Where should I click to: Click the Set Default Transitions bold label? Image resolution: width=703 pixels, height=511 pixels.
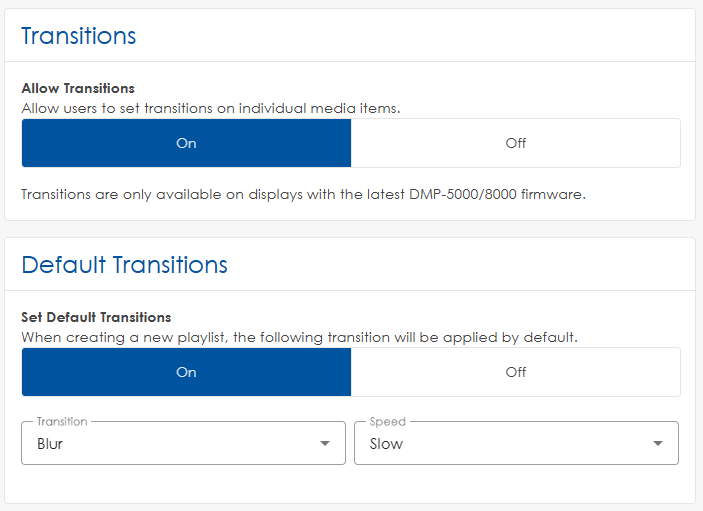[x=96, y=317]
